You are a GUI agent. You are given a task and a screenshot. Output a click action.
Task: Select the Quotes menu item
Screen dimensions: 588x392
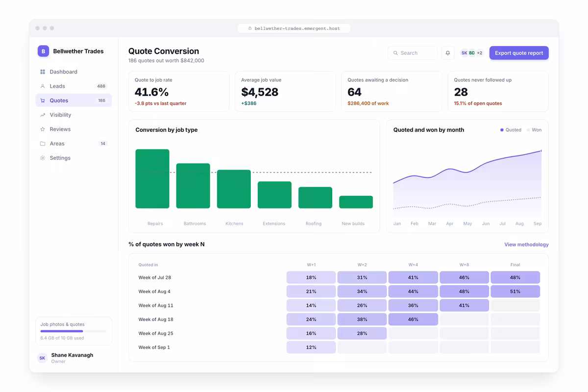pyautogui.click(x=73, y=100)
